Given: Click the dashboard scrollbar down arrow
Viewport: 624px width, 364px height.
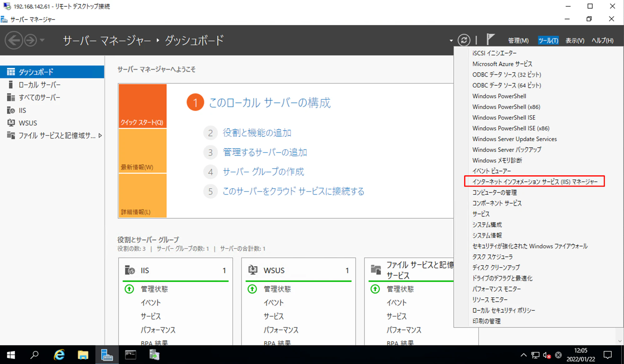Looking at the screenshot, I should coord(620,341).
